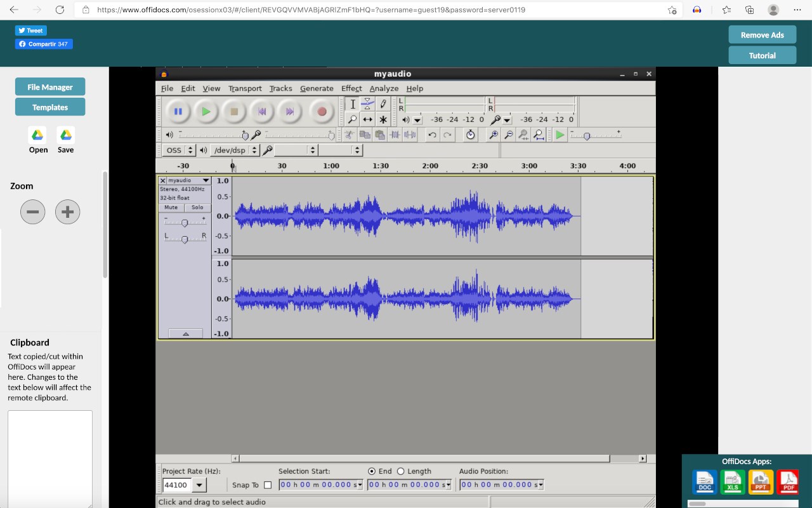Paste audio using the Paste icon
This screenshot has width=812, height=508.
[380, 135]
